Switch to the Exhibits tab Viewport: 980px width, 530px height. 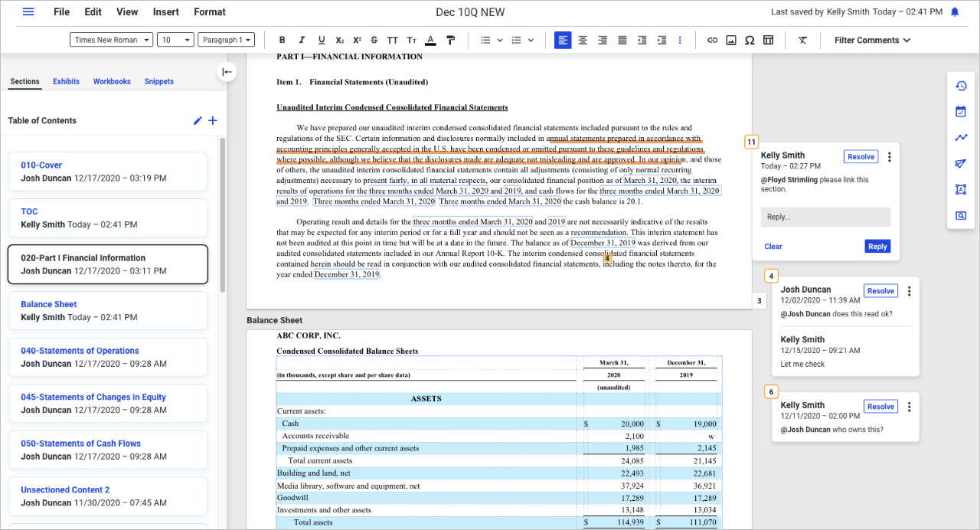click(x=66, y=81)
